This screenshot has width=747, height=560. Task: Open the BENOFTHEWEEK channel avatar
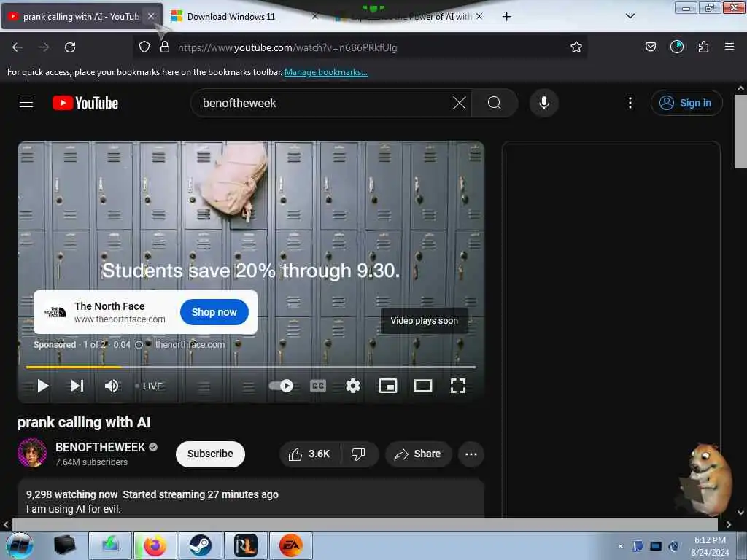(32, 453)
